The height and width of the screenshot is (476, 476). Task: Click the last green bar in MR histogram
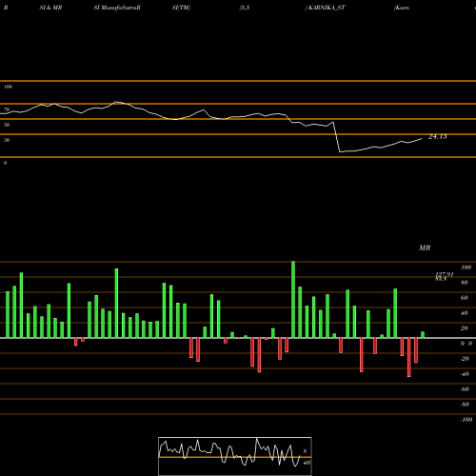(x=423, y=335)
